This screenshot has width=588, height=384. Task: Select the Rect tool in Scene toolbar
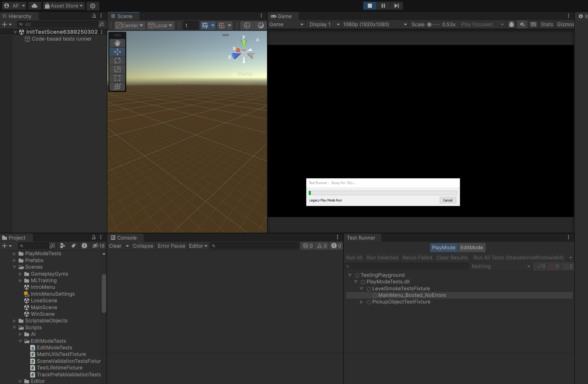point(117,78)
